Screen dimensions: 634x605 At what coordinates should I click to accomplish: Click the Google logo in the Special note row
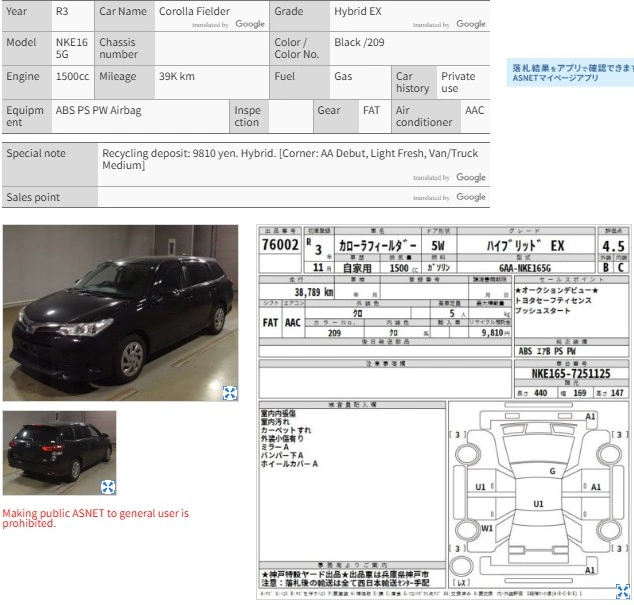pyautogui.click(x=471, y=177)
